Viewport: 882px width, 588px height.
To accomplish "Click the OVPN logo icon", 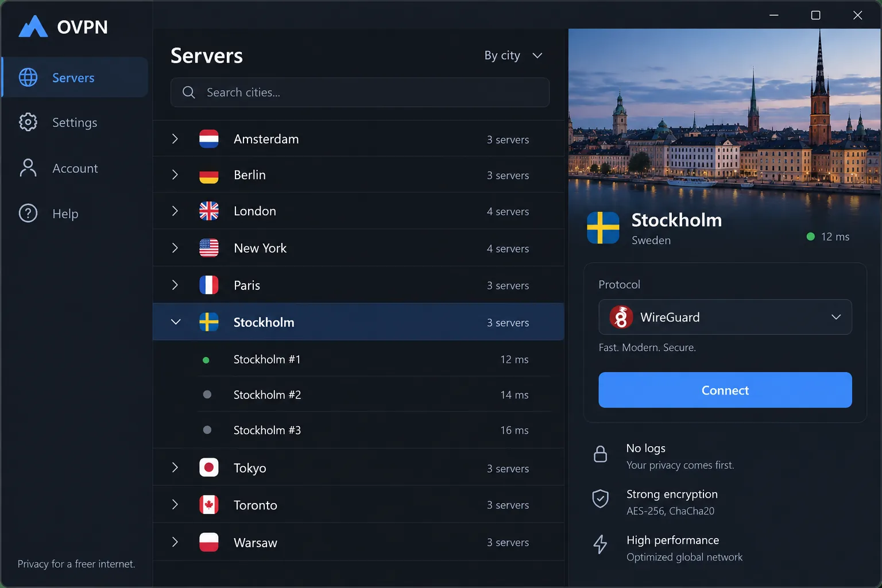I will coord(33,26).
